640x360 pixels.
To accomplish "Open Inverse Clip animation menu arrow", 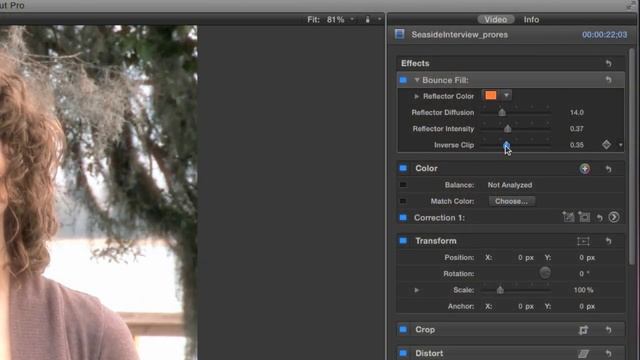I will pos(620,145).
